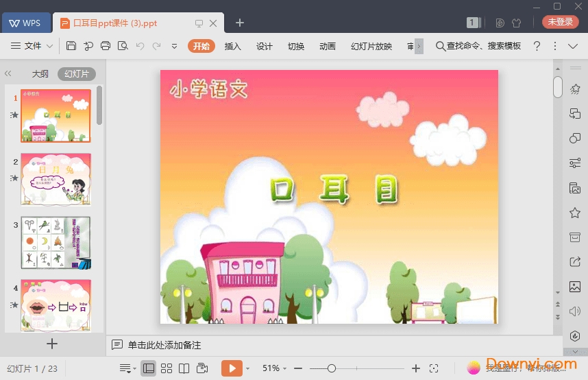Expand the quick access toolbar dropdown
The height and width of the screenshot is (380, 588).
tap(174, 47)
